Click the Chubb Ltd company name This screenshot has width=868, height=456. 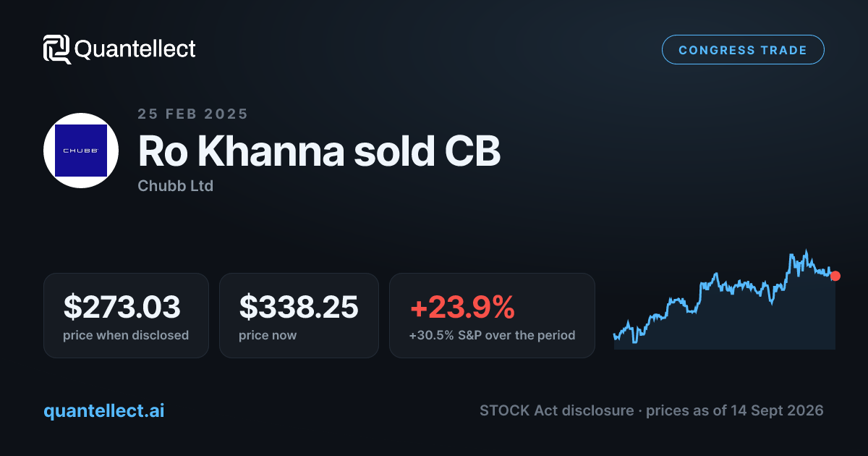pos(175,186)
